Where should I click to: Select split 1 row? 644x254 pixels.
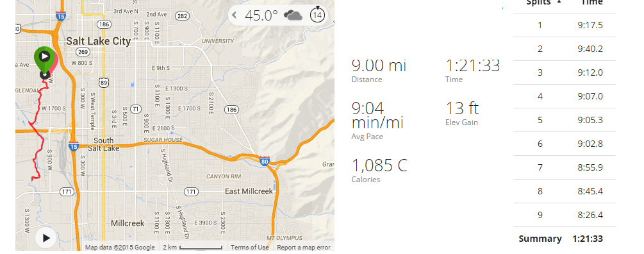(x=565, y=25)
